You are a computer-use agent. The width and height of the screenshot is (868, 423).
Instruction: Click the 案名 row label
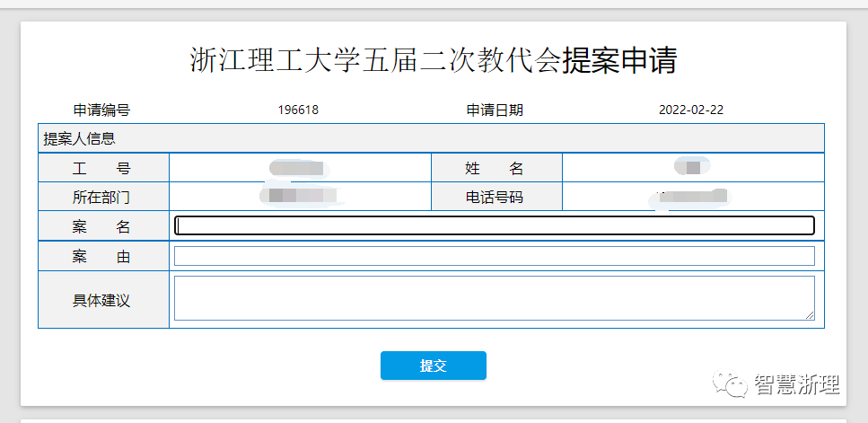(x=102, y=226)
